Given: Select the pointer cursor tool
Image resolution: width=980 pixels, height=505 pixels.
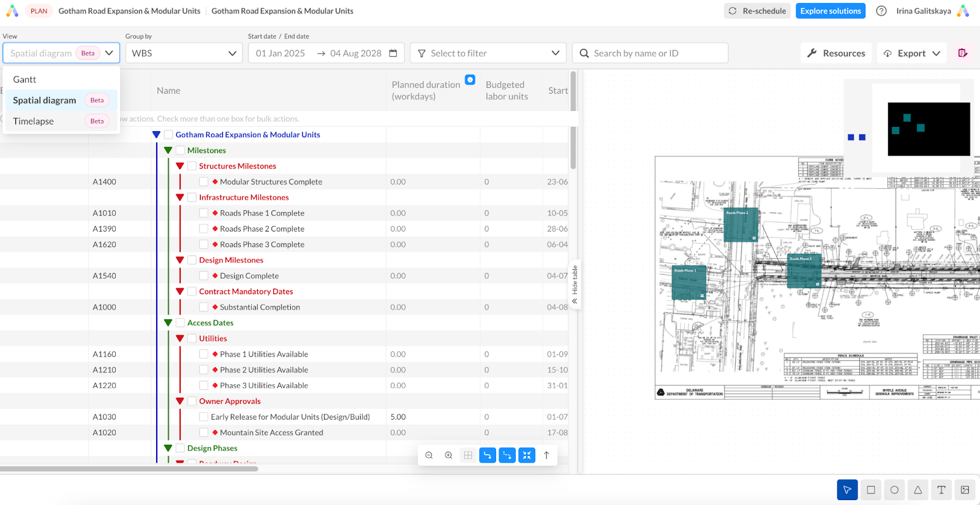Looking at the screenshot, I should point(847,490).
